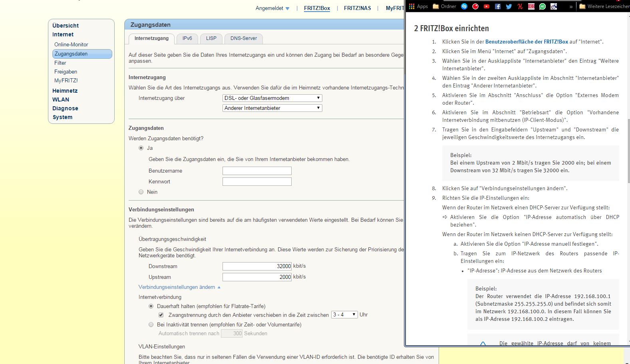Toggle the Zwangstrennung verschieben checkbox
Screen dimensions: 630x364
click(161, 315)
